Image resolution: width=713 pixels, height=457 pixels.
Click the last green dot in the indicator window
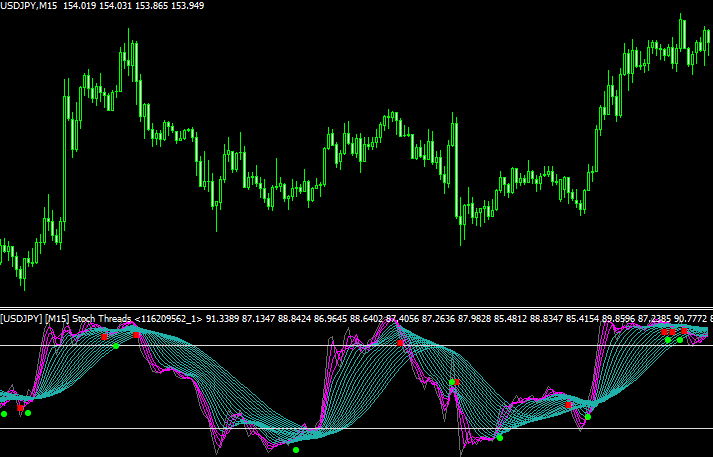tap(680, 340)
